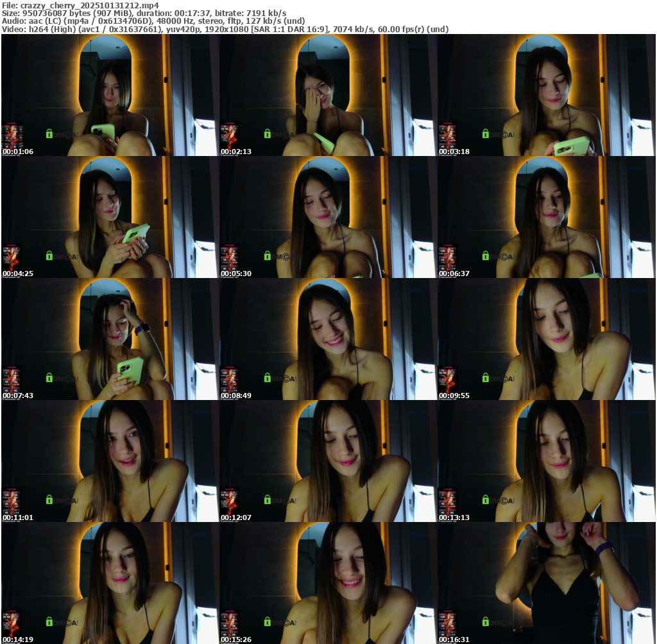
Task: Click the green lock icon in the 00:12:07 frame
Action: (268, 500)
